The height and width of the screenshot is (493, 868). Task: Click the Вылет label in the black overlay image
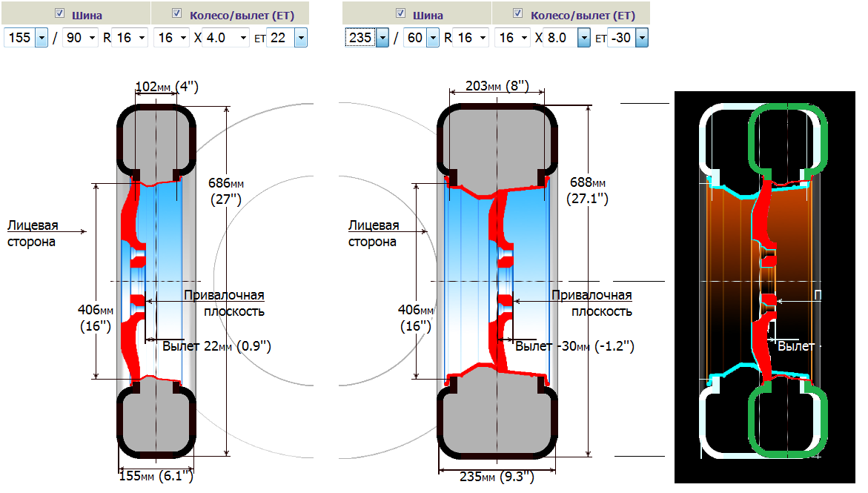tap(795, 346)
